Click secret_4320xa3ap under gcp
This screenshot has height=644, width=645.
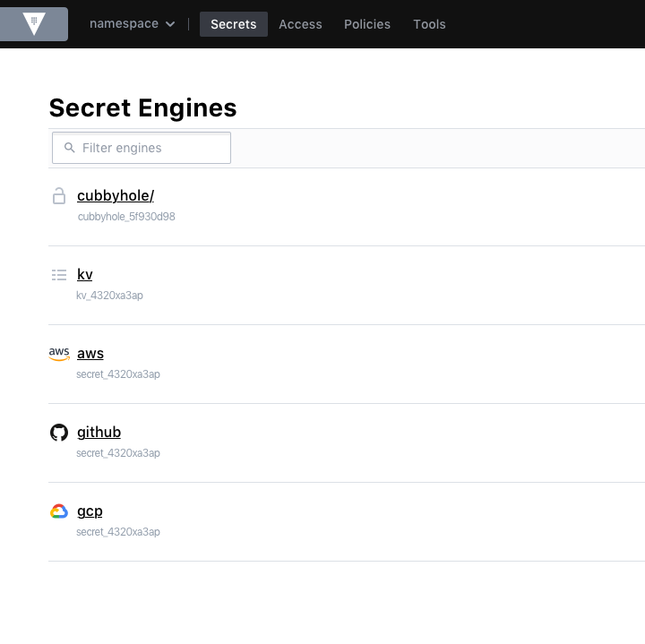pos(118,532)
